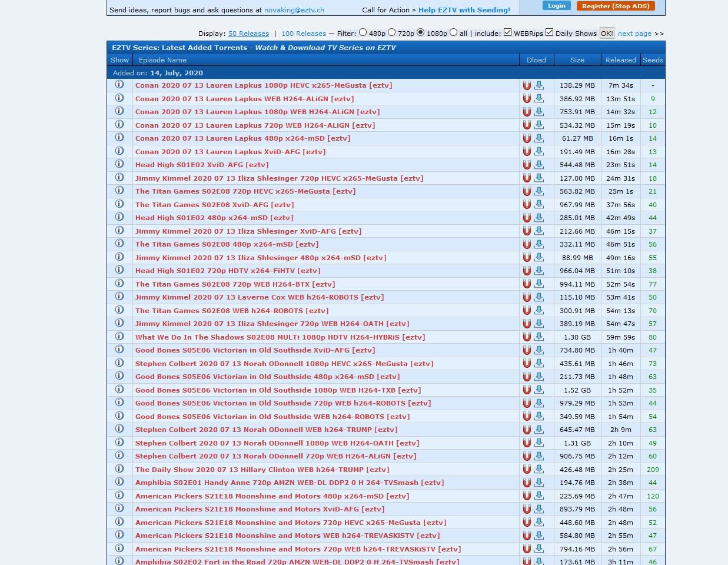Apply filters with the OK button
Screen dimensions: 728x565
(x=607, y=33)
